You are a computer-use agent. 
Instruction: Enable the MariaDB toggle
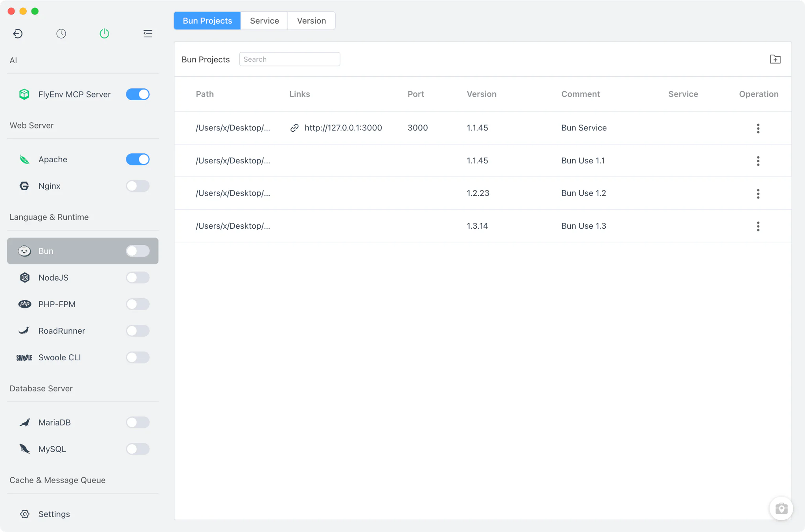pyautogui.click(x=138, y=422)
